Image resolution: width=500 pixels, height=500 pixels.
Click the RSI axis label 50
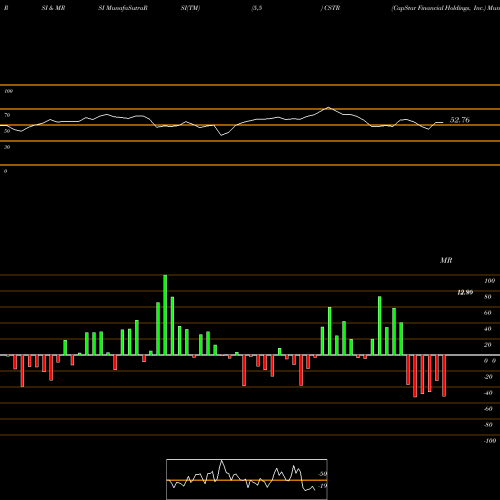click(7, 131)
